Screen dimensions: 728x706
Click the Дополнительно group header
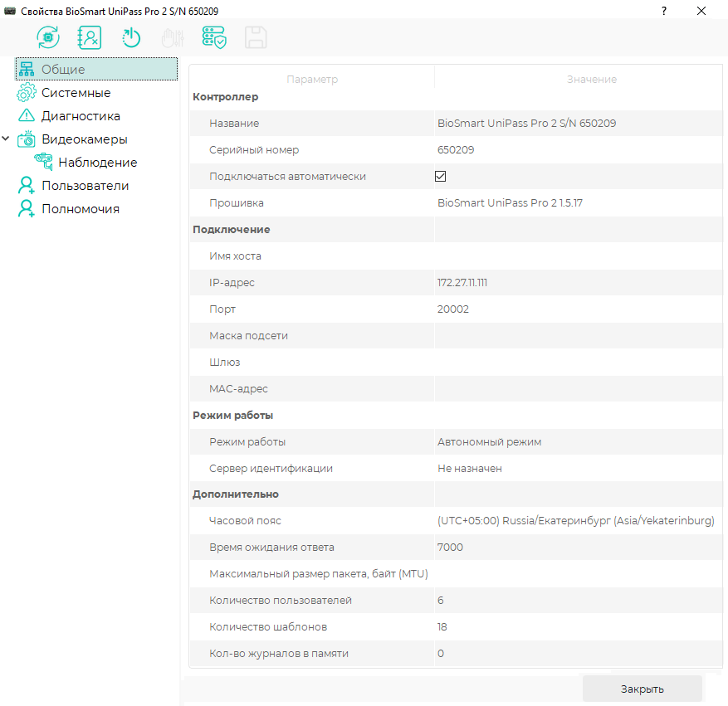click(x=236, y=494)
